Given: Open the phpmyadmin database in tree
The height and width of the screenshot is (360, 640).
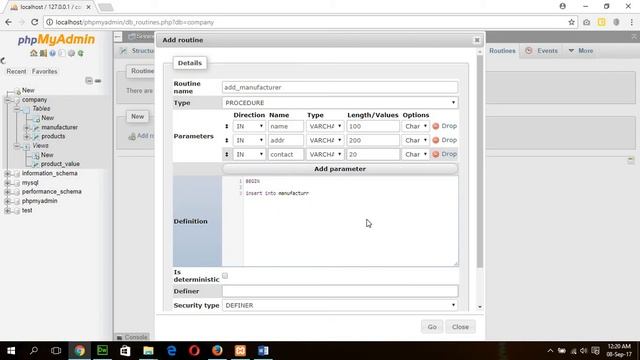Looking at the screenshot, I should [40, 201].
